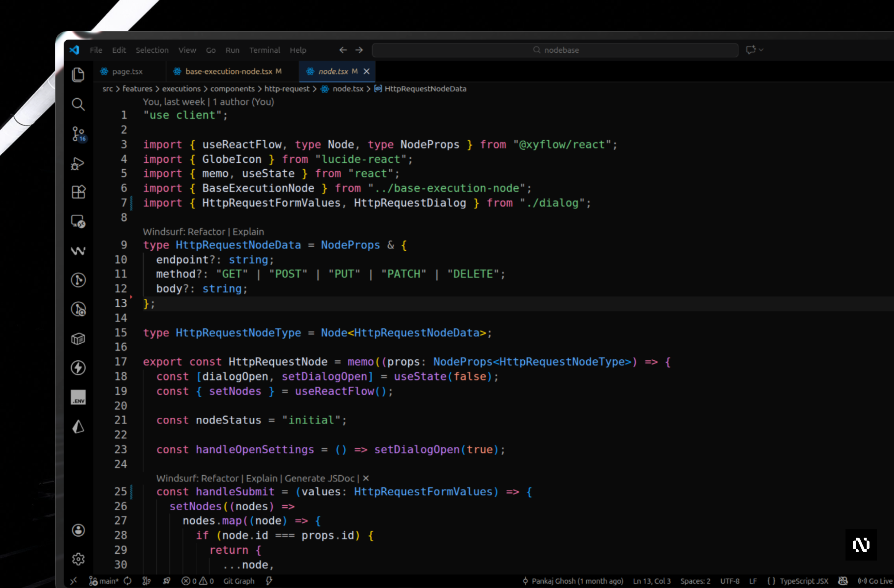
Task: Open the Search sidebar icon
Action: coord(78,104)
